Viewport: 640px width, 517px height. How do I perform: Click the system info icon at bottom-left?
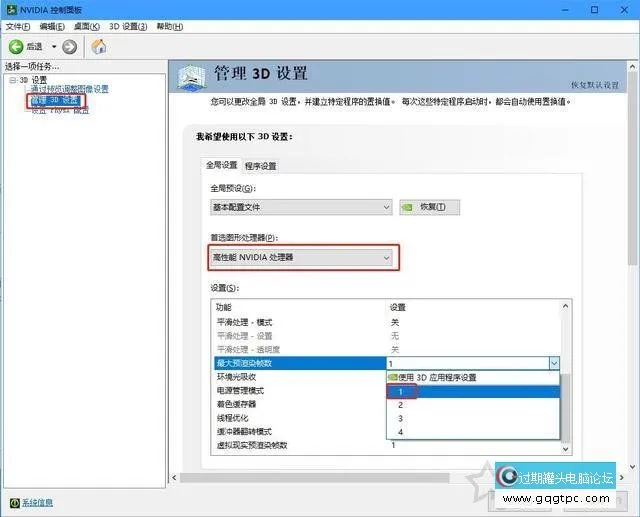15,503
